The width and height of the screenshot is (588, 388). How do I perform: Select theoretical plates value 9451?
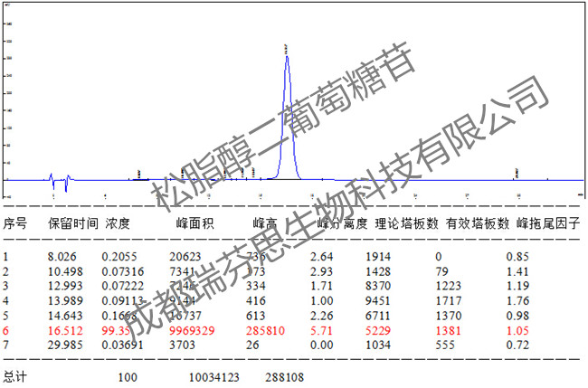378,301
